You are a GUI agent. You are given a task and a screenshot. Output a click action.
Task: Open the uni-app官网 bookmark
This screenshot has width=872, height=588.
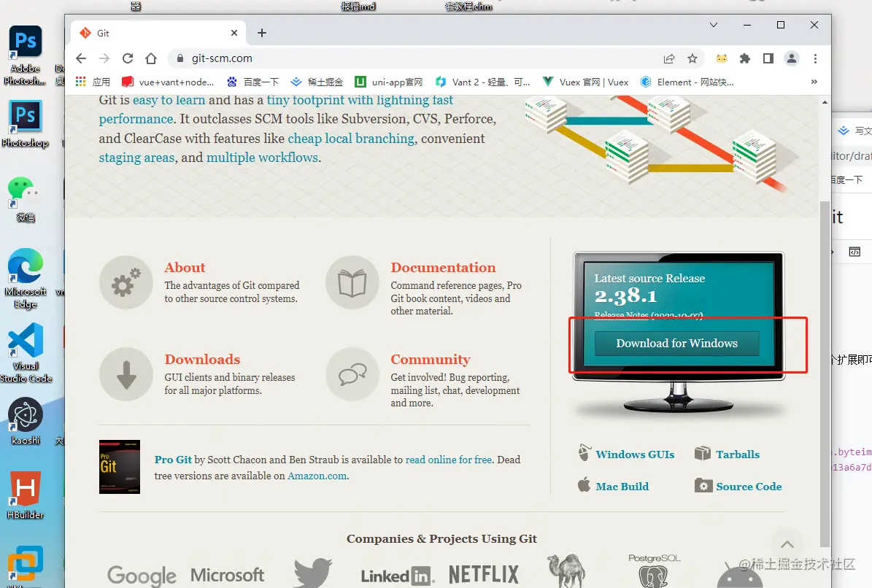pos(389,82)
